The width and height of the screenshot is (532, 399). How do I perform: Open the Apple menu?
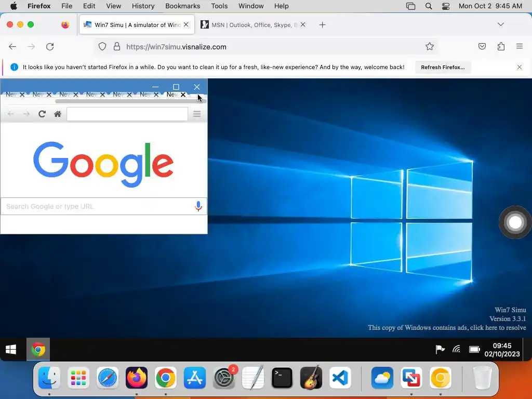[14, 6]
